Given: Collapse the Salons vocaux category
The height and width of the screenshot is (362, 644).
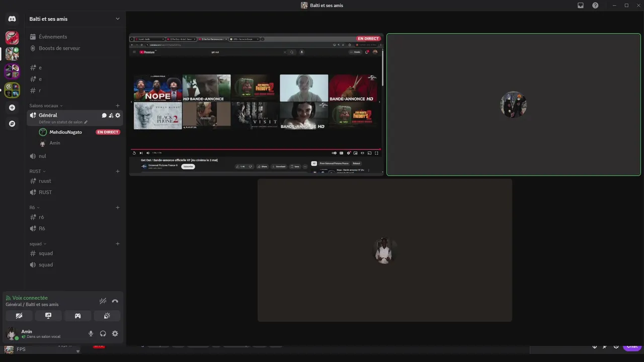Looking at the screenshot, I should (46, 106).
